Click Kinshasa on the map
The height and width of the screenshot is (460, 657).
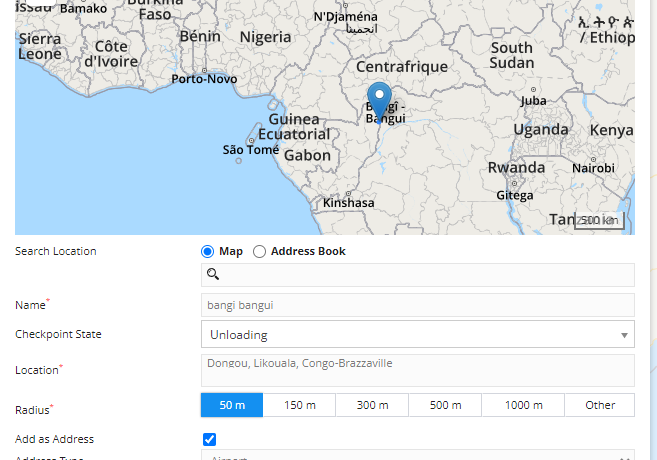pyautogui.click(x=348, y=203)
